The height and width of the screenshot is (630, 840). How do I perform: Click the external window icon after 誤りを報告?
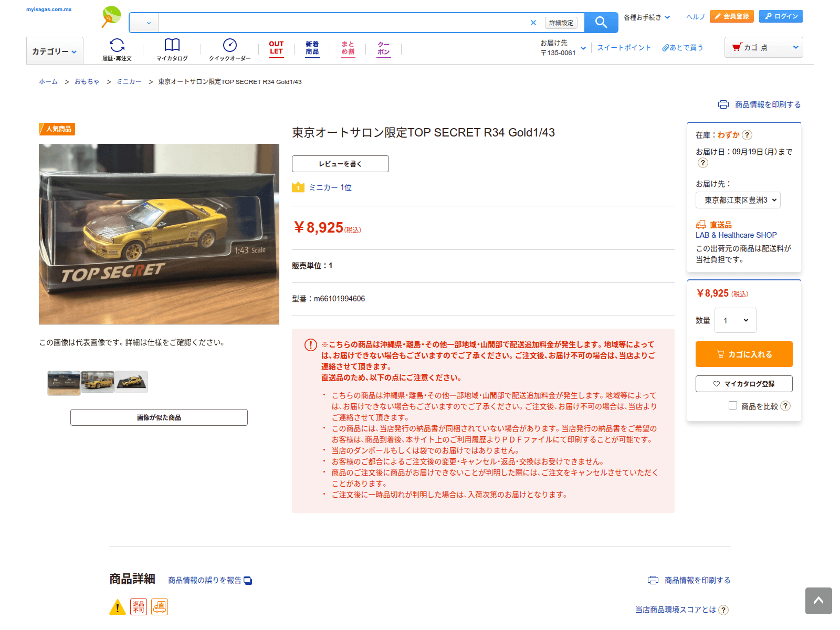[248, 581]
